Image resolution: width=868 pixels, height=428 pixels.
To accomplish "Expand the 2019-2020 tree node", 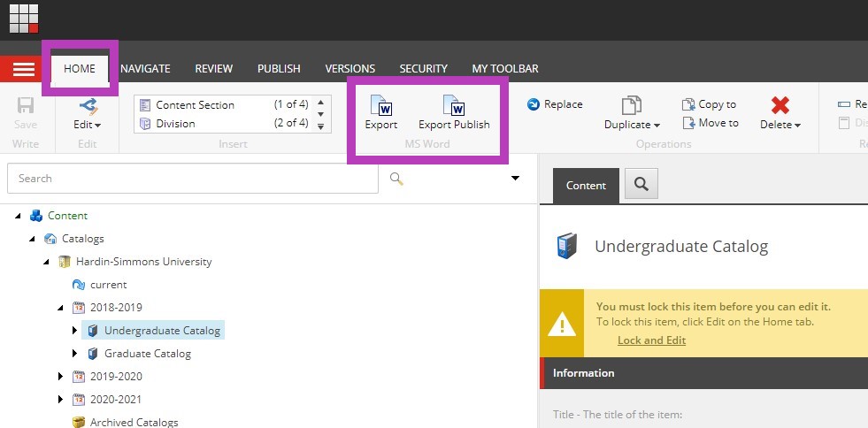I will point(61,377).
